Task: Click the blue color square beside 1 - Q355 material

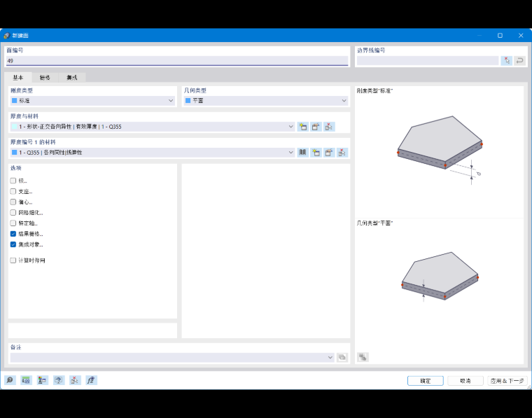Action: (15, 153)
